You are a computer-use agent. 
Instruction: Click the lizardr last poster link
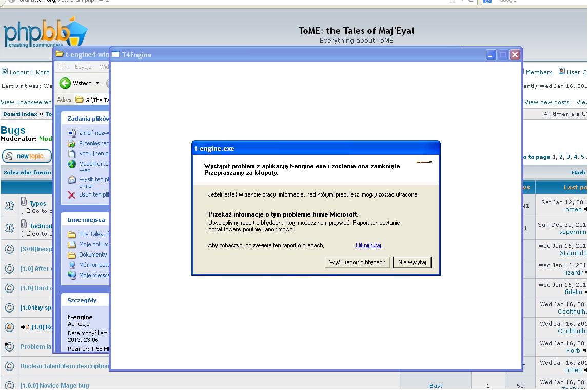click(574, 272)
